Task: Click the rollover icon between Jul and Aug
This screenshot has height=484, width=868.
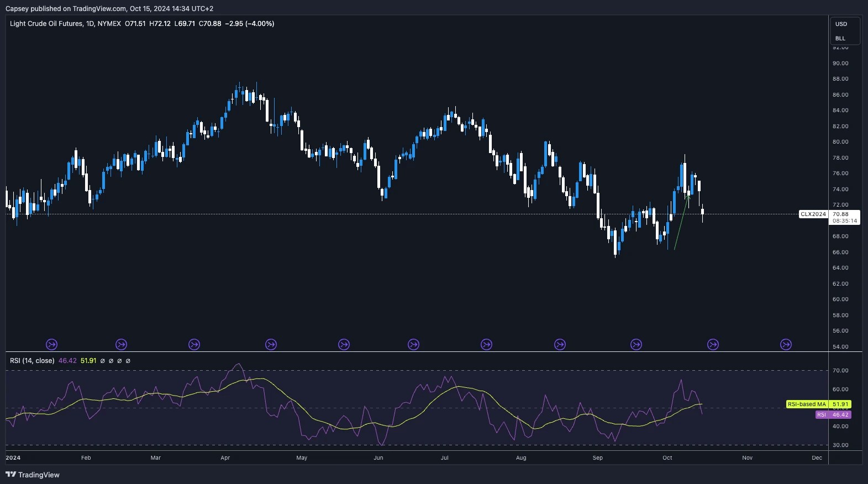Action: [486, 344]
